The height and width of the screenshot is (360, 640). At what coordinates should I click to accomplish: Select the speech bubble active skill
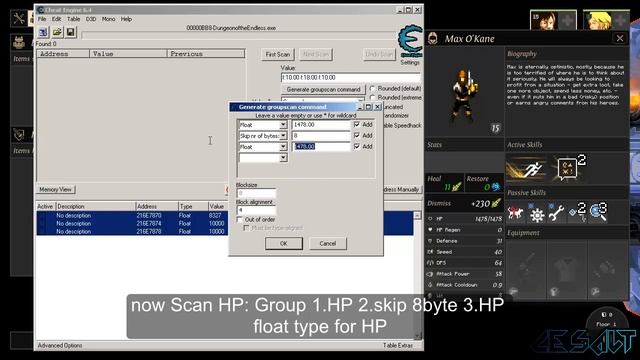pos(568,169)
